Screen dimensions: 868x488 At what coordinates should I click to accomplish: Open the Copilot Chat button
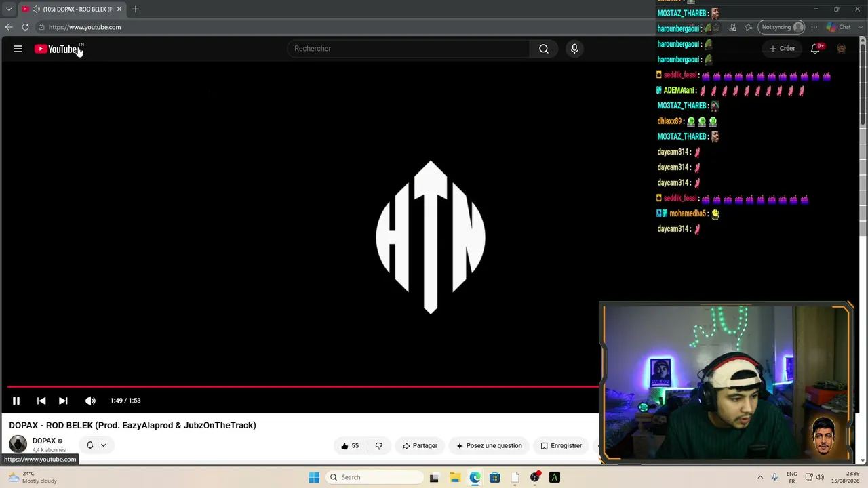click(839, 27)
